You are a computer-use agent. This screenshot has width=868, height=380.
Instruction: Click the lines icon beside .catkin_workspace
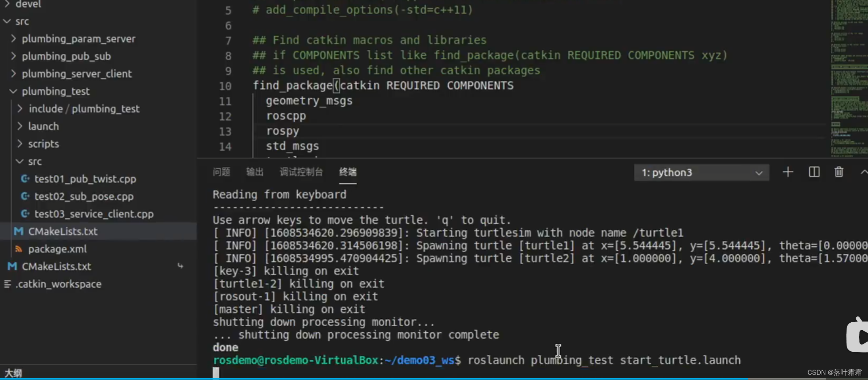[x=7, y=284]
